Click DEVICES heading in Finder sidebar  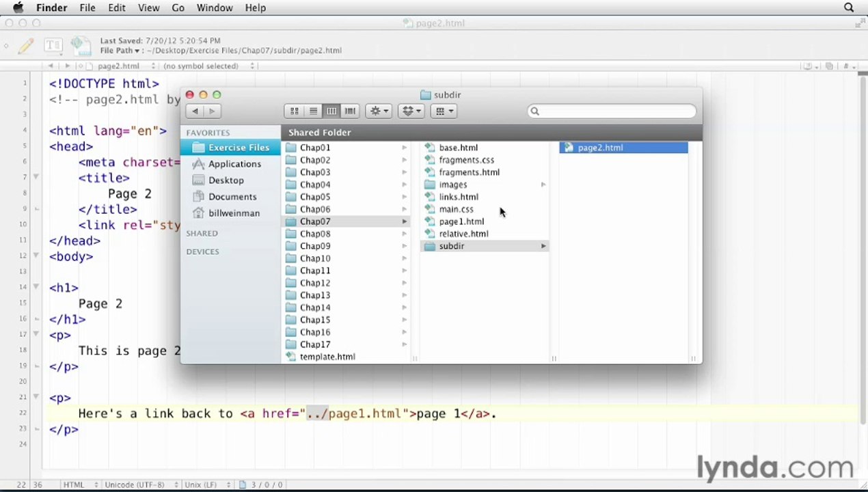203,252
